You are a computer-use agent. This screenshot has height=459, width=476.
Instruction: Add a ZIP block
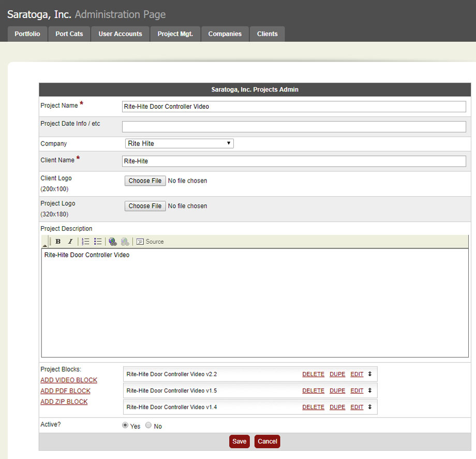[x=64, y=402]
